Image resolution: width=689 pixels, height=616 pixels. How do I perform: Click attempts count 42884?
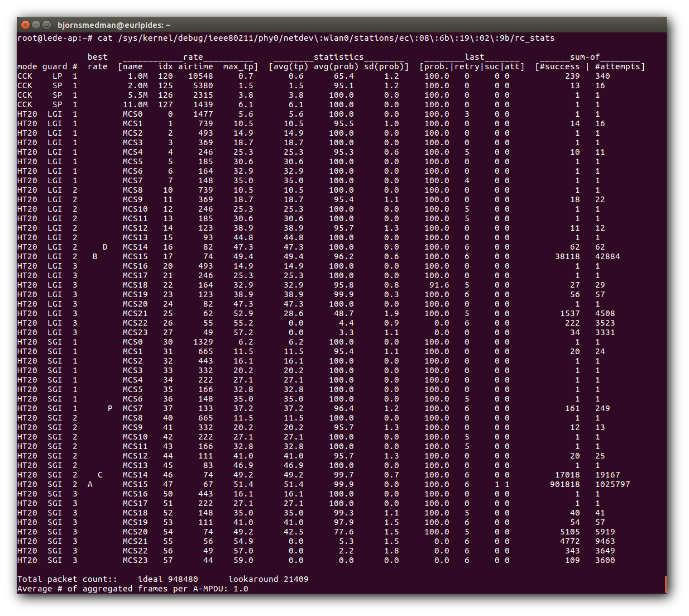tap(607, 256)
